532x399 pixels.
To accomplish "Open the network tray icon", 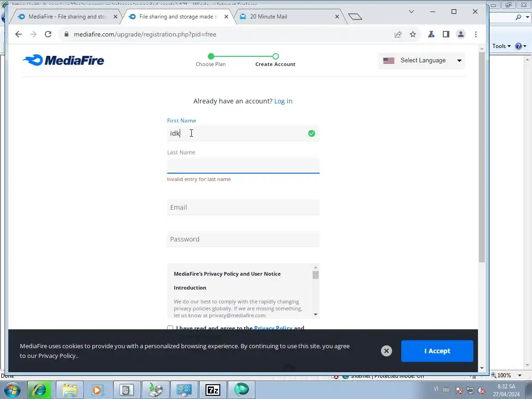I will [x=470, y=390].
